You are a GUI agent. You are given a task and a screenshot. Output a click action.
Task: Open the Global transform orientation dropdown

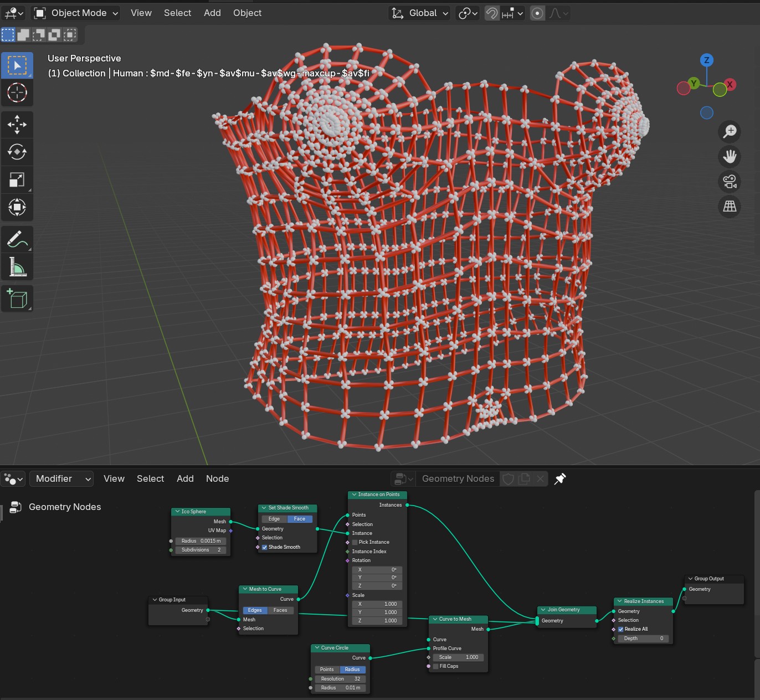(x=420, y=13)
